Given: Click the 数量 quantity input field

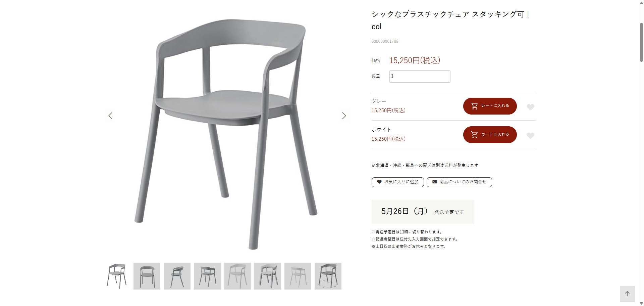Looking at the screenshot, I should click(x=420, y=76).
